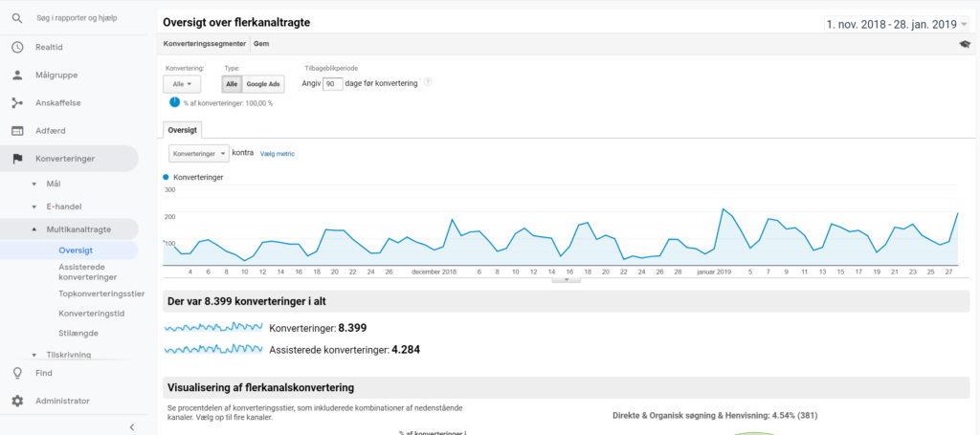Toggle chart collapse handle below graph
Image resolution: width=980 pixels, height=435 pixels.
point(567,280)
